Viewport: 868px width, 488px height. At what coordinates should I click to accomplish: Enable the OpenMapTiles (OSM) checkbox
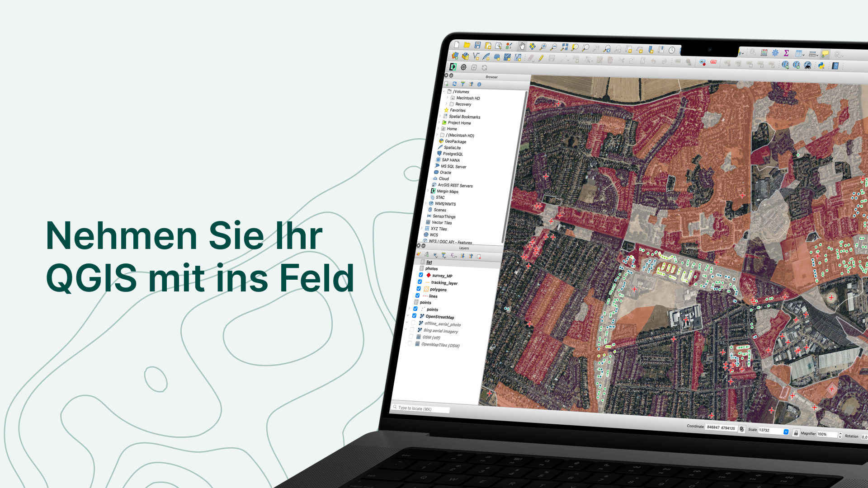tap(410, 343)
